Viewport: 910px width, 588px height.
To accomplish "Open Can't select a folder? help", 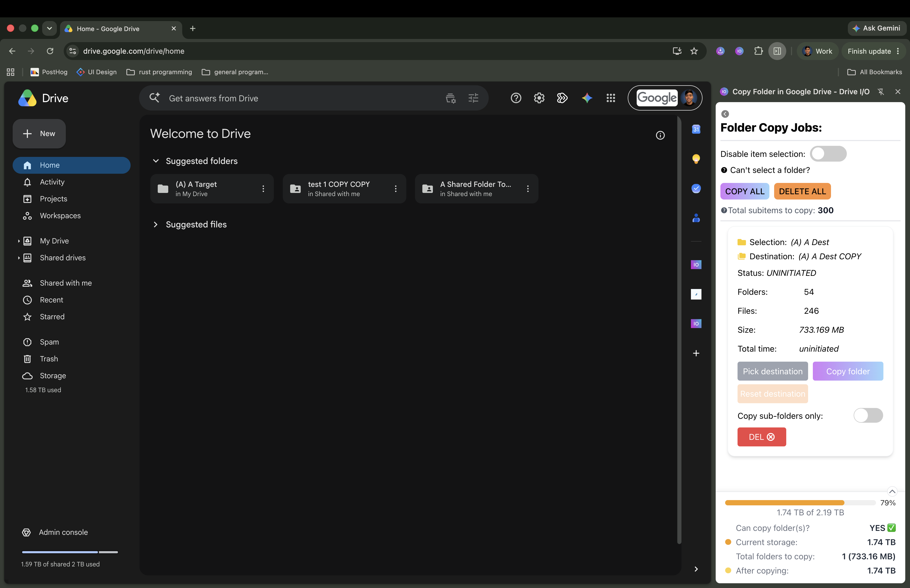I will coord(765,170).
